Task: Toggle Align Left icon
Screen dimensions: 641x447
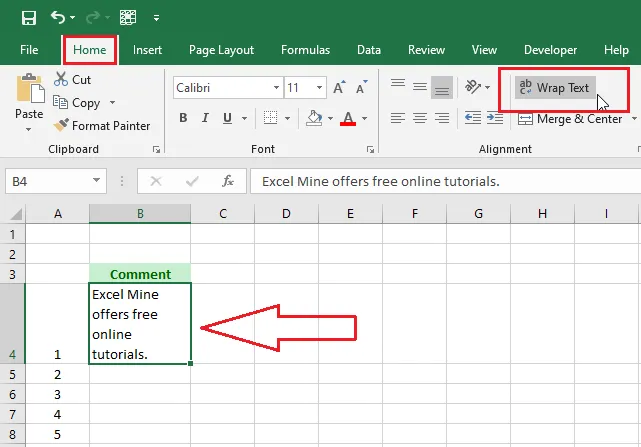Action: 398,118
